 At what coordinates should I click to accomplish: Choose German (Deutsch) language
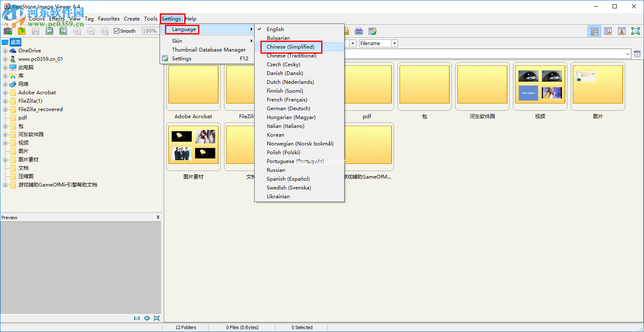coord(299,108)
